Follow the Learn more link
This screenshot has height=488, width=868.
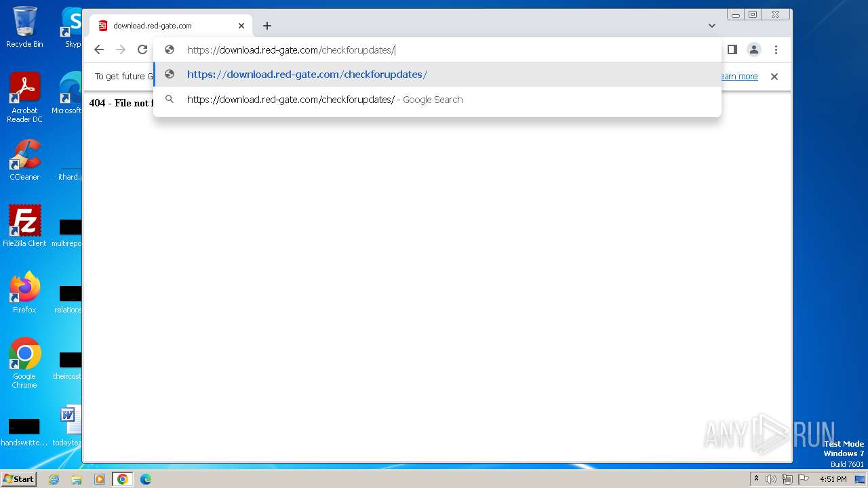739,77
